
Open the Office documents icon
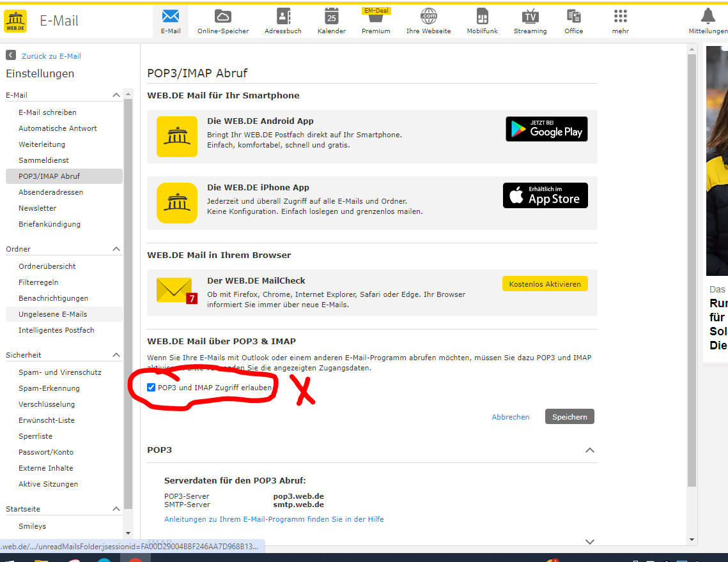click(573, 17)
